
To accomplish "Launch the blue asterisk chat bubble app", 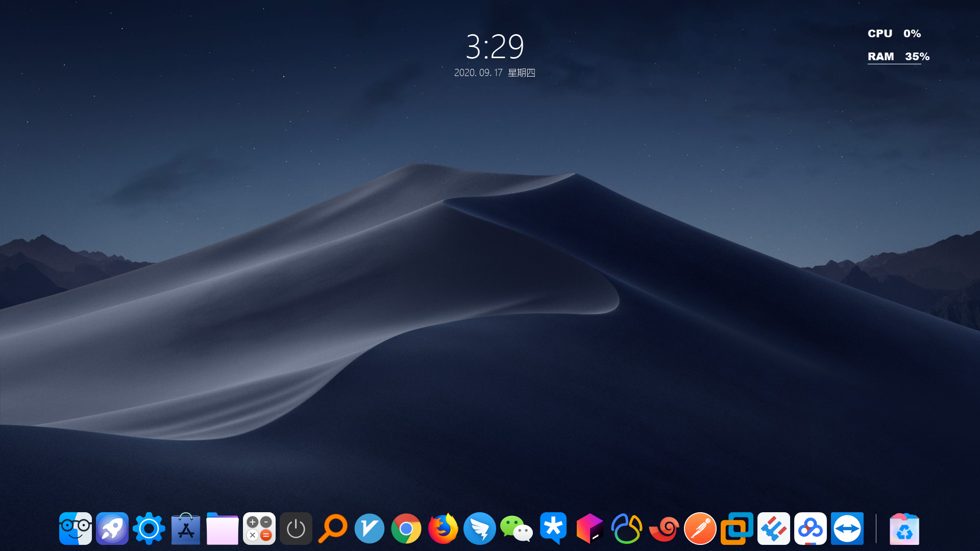I will pyautogui.click(x=553, y=529).
